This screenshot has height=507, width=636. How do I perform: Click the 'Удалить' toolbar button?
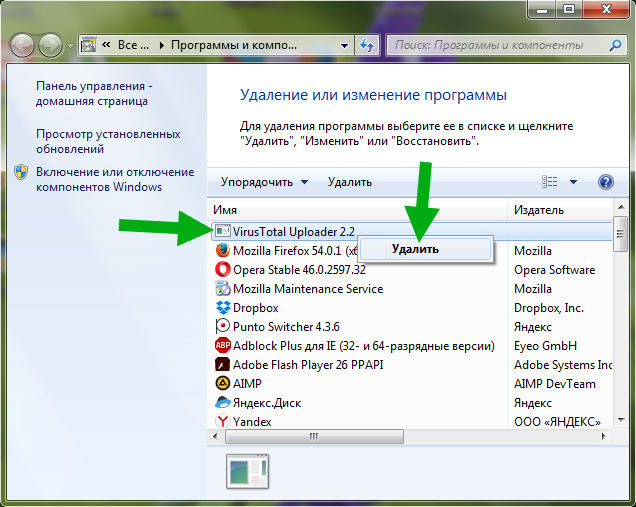pyautogui.click(x=350, y=182)
